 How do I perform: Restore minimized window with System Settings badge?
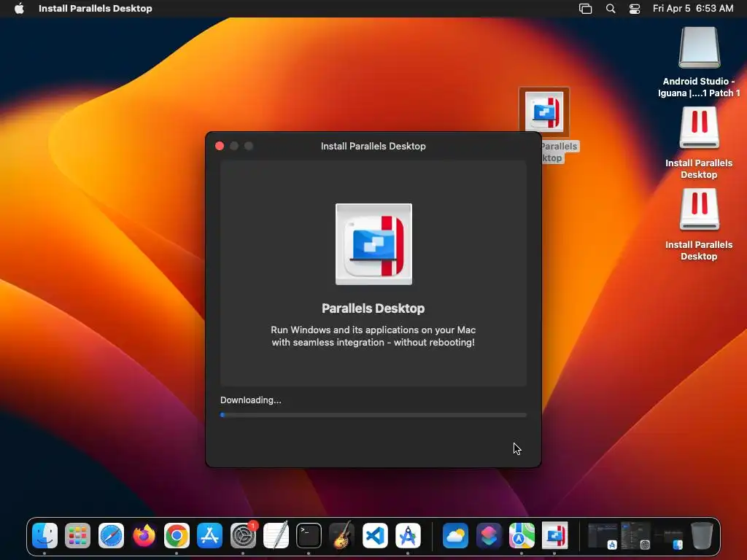coord(636,536)
